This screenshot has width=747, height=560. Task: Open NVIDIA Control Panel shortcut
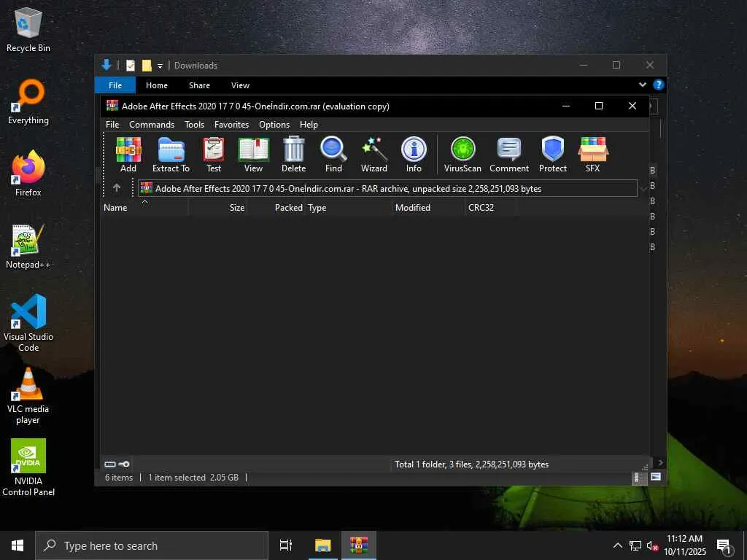coord(28,468)
